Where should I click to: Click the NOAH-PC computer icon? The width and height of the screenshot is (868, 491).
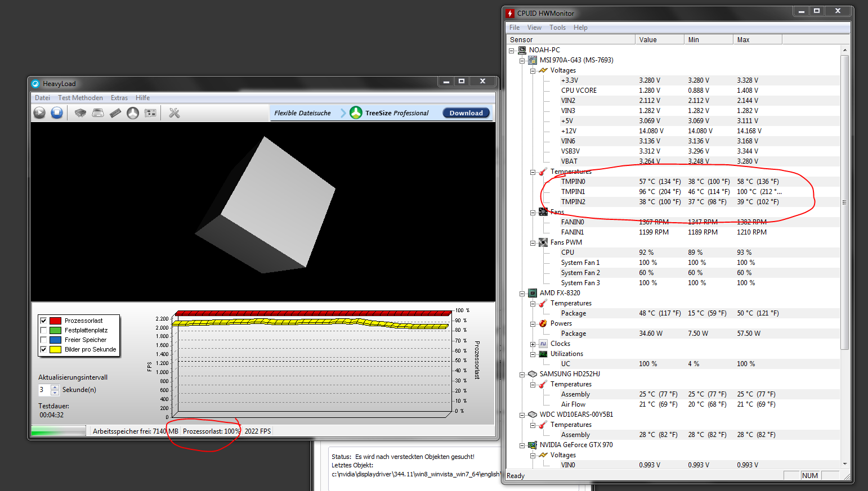[522, 50]
